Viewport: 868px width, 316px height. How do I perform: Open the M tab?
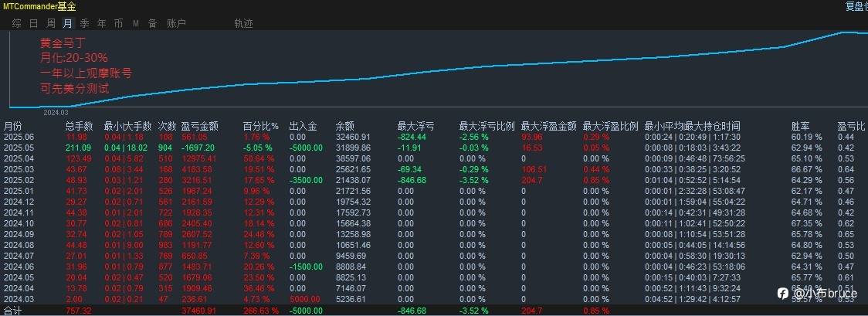click(x=136, y=23)
